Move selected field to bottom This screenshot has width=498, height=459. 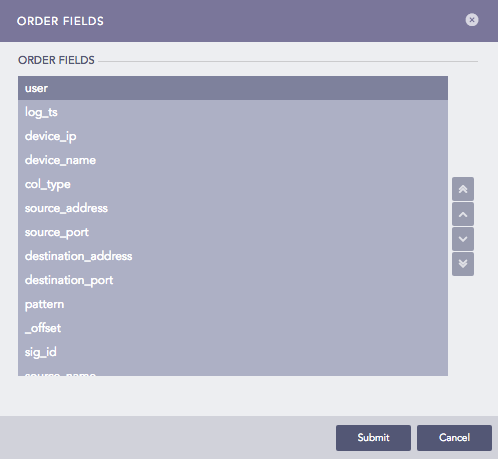pos(463,264)
